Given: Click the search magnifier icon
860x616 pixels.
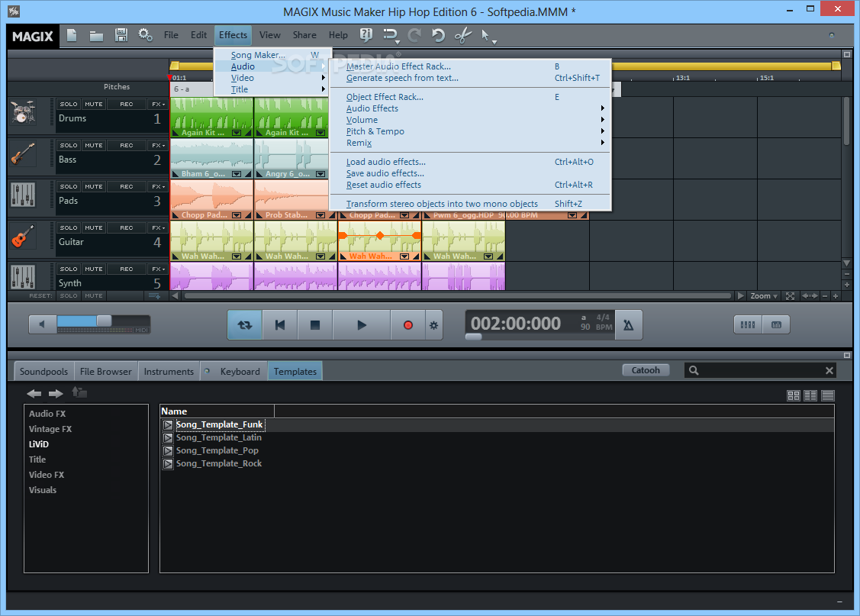Looking at the screenshot, I should (694, 370).
